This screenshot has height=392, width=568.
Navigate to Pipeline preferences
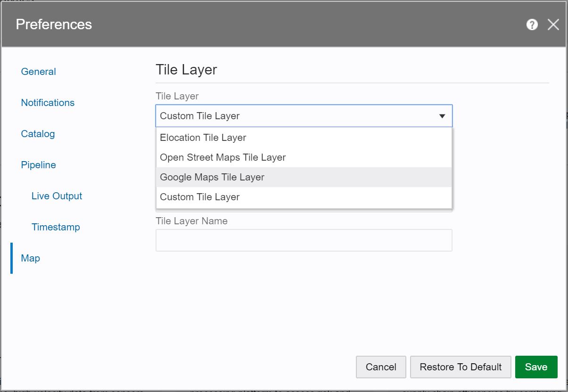pyautogui.click(x=38, y=165)
